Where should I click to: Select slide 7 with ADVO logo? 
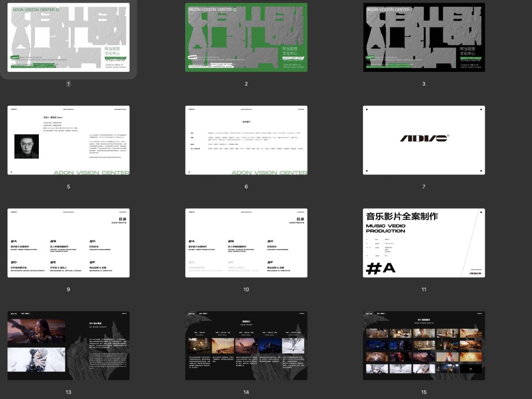(424, 140)
